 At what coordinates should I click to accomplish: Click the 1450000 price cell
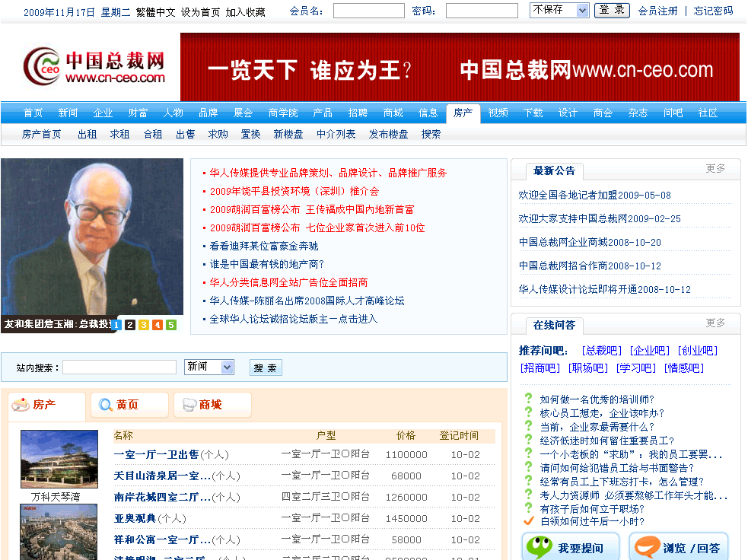click(x=406, y=518)
